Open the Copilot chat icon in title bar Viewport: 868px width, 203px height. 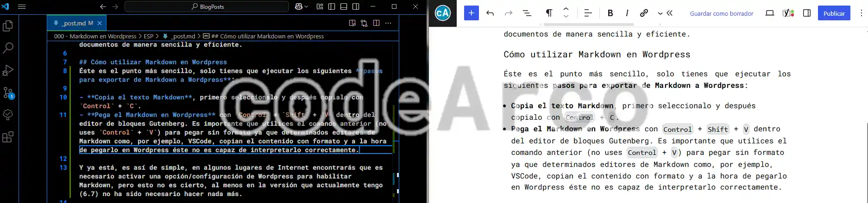point(299,6)
